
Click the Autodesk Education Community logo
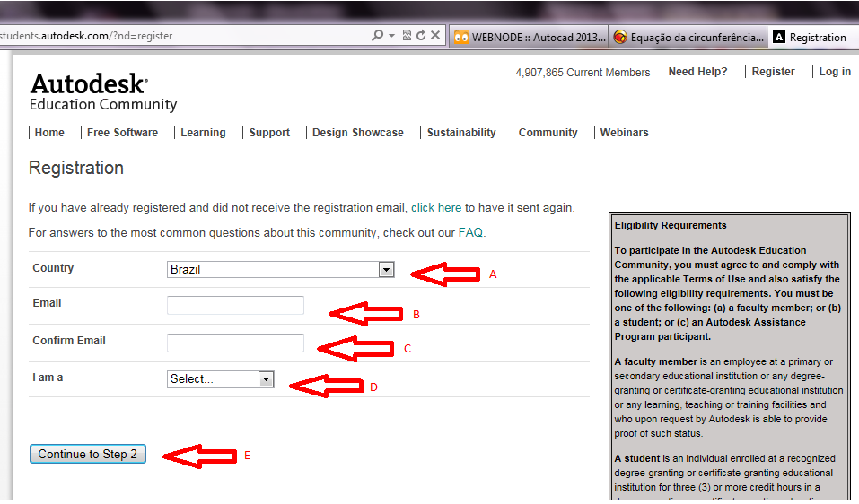click(x=103, y=92)
